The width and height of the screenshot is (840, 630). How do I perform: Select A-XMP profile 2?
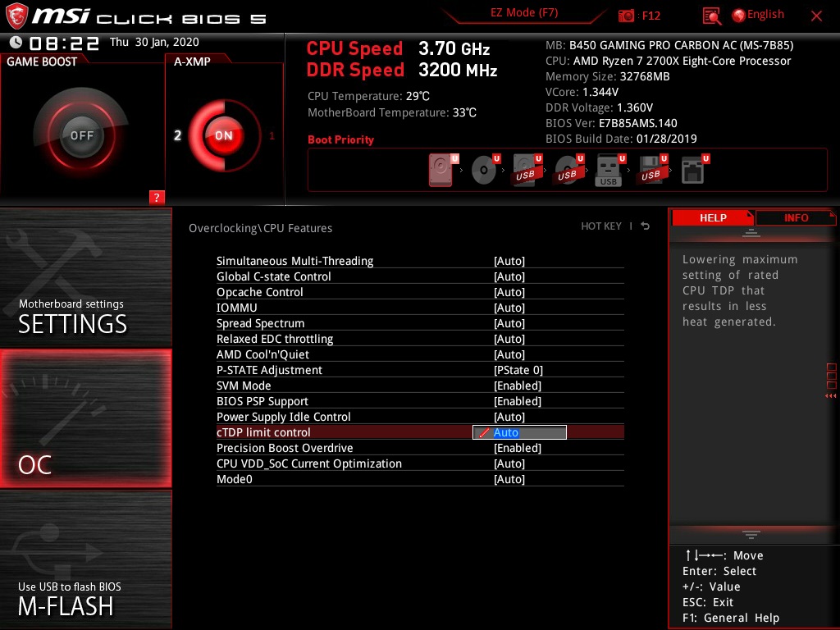pos(177,135)
